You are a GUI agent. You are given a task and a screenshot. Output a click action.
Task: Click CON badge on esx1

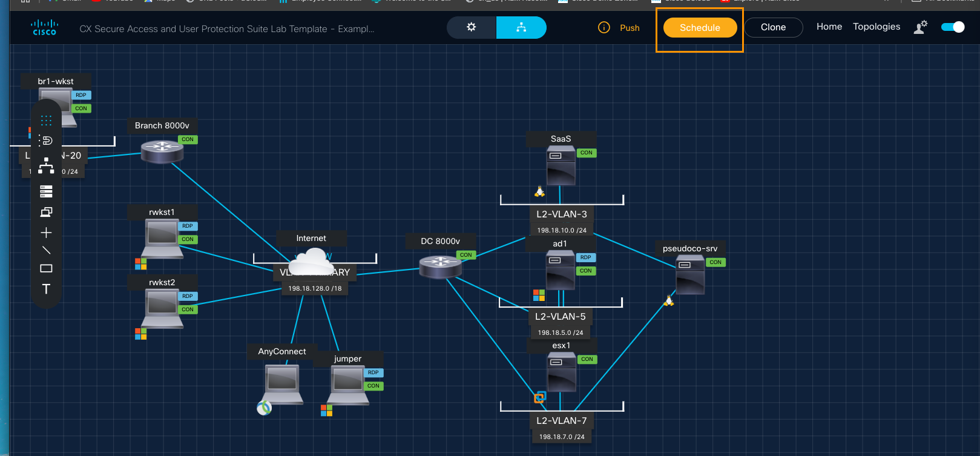pyautogui.click(x=587, y=359)
